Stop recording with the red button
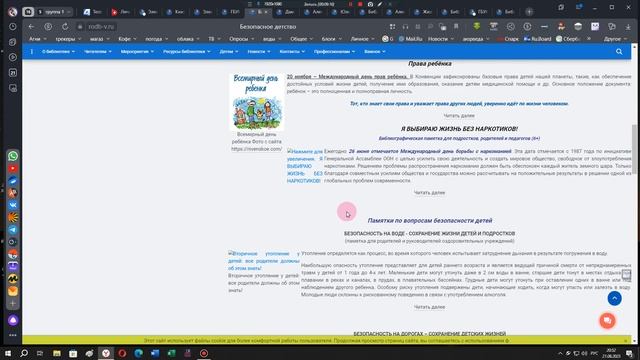 click(360, 4)
